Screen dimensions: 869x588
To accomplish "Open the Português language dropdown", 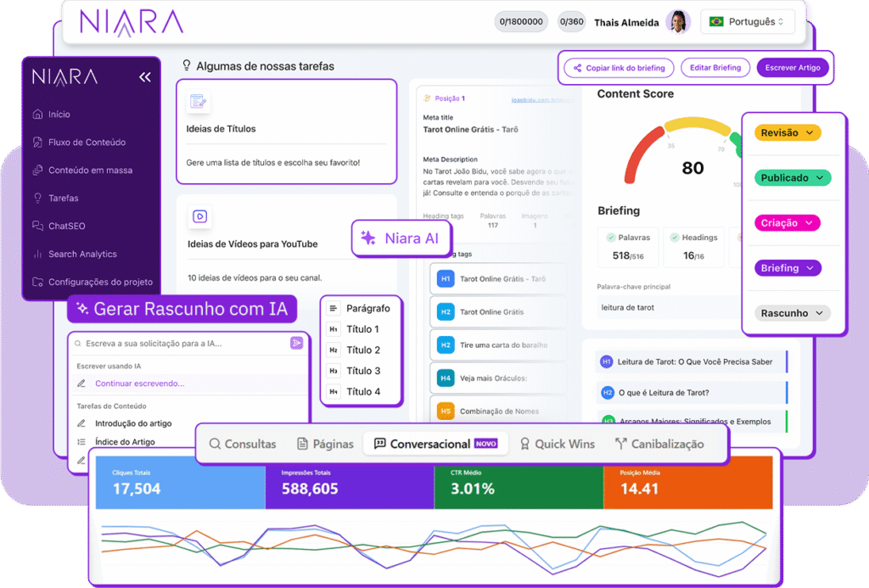I will [x=746, y=22].
